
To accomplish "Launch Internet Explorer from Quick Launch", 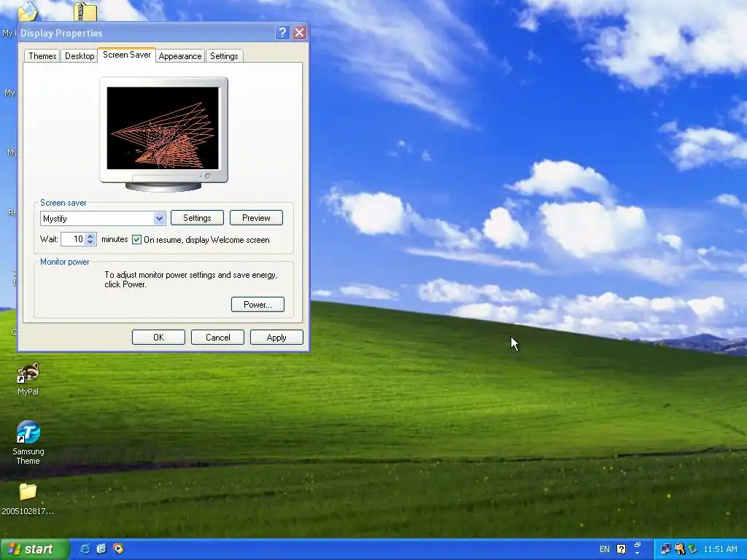I will coord(85,548).
